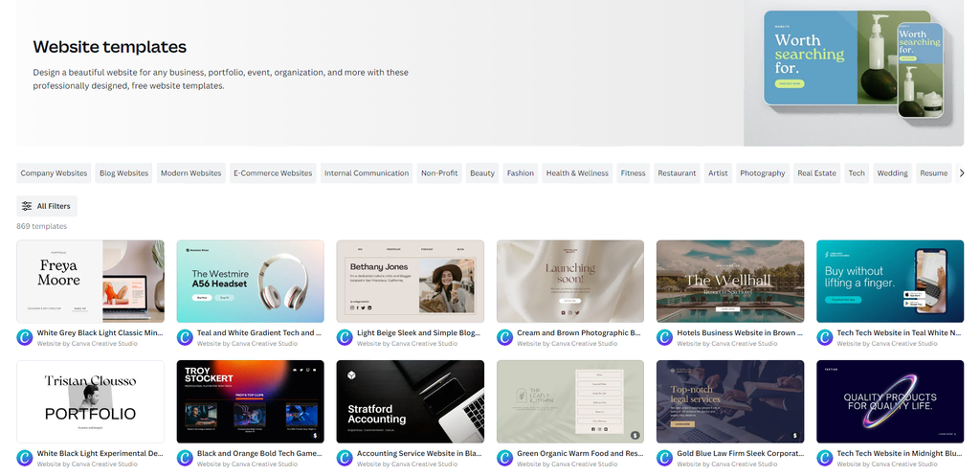Filter by the Tech category

click(x=857, y=173)
